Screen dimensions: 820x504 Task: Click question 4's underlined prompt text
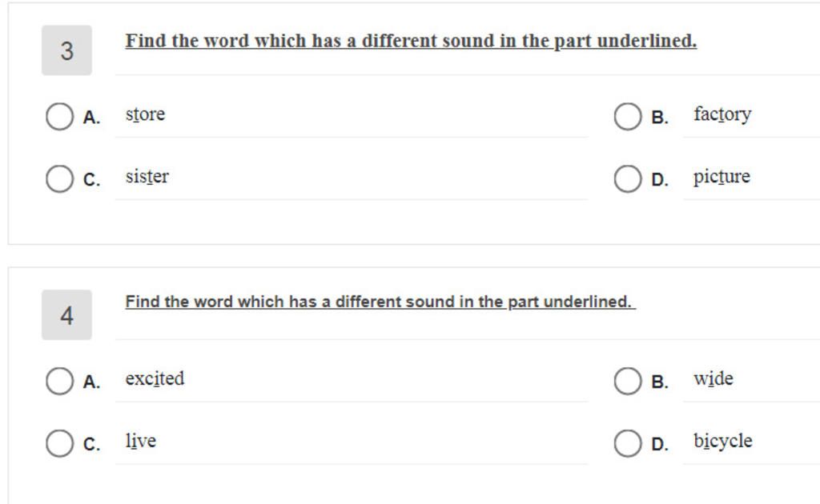click(380, 302)
